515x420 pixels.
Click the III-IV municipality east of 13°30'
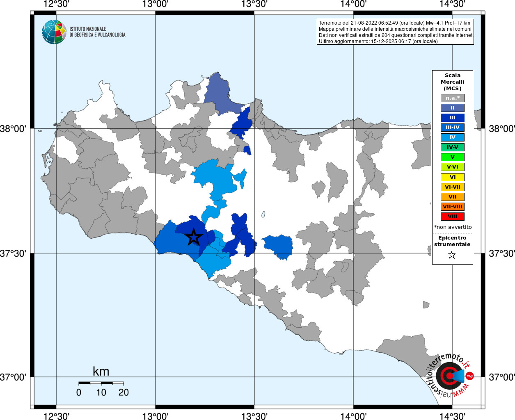pyautogui.click(x=279, y=247)
